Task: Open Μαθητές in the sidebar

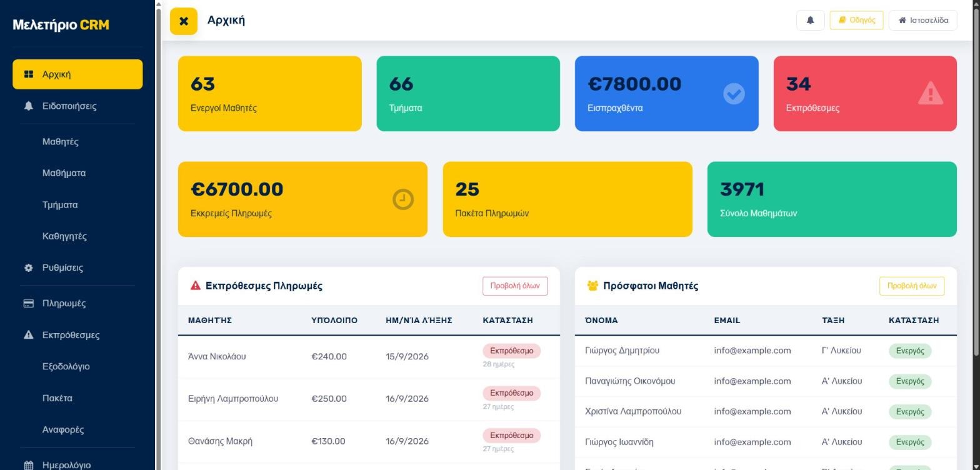Action: (x=77, y=142)
